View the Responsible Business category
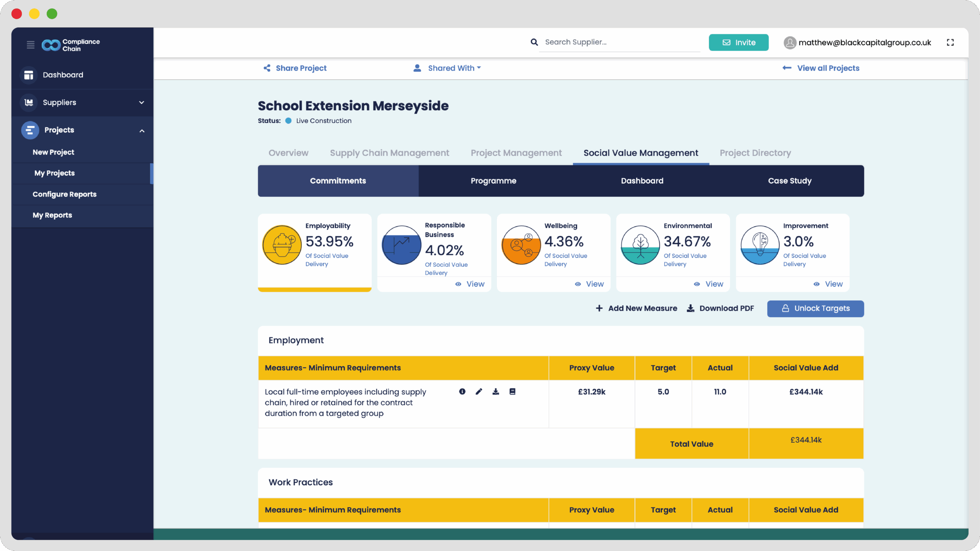Image resolution: width=980 pixels, height=551 pixels. tap(470, 284)
